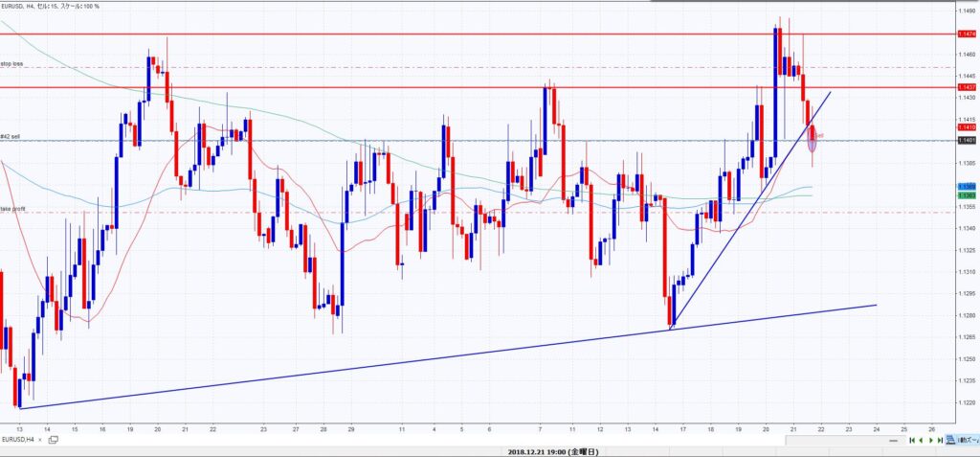Viewport: 980px width, 457px height.
Task: Click the 2018.12.21 19:00 date label
Action: click(x=556, y=450)
